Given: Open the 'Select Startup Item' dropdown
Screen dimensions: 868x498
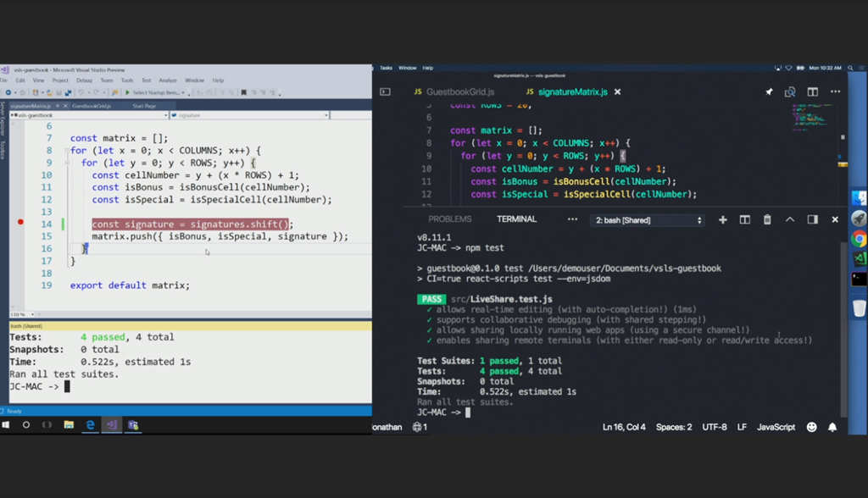Looking at the screenshot, I should (x=156, y=92).
